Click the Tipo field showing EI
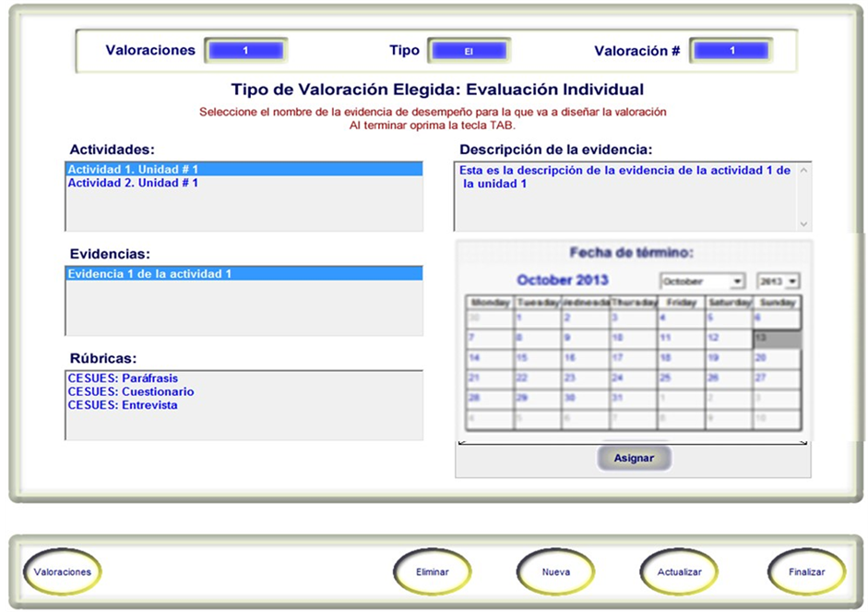868x612 pixels. [469, 52]
